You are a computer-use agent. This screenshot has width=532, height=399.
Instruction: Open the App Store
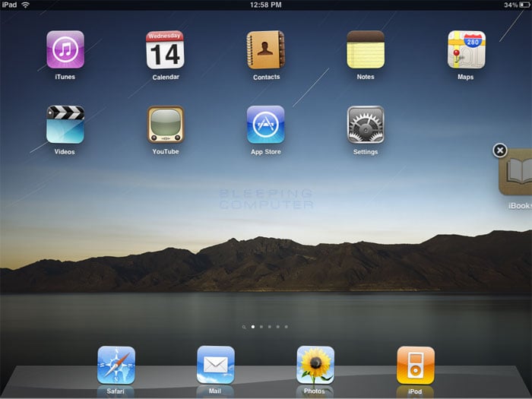[266, 125]
